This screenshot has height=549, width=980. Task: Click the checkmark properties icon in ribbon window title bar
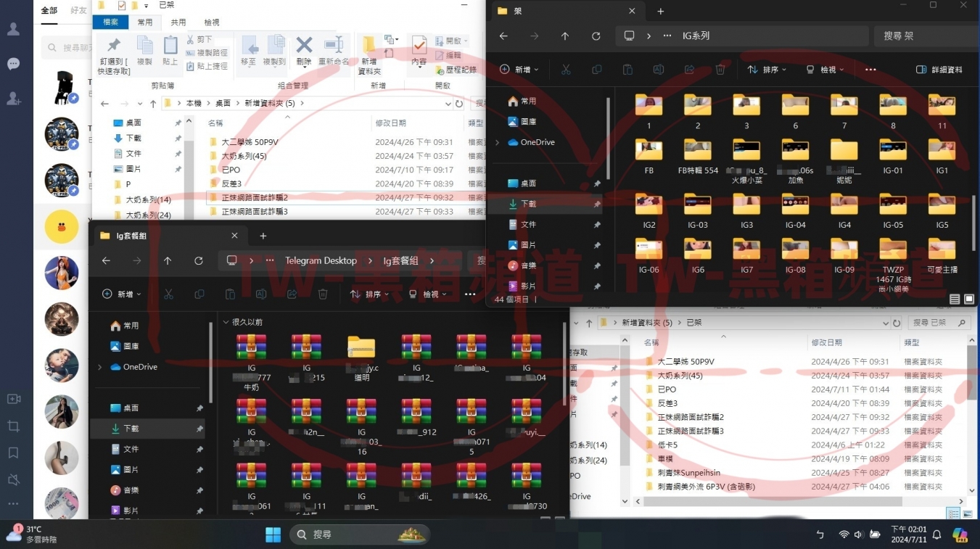pos(121,5)
